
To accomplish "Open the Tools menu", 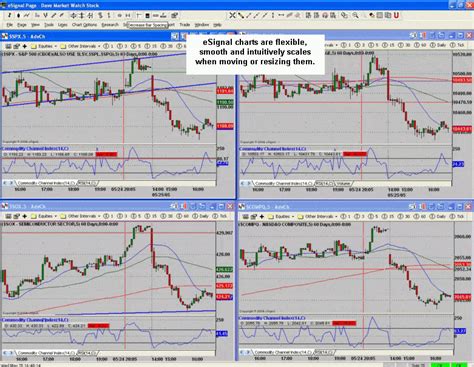I will point(49,25).
